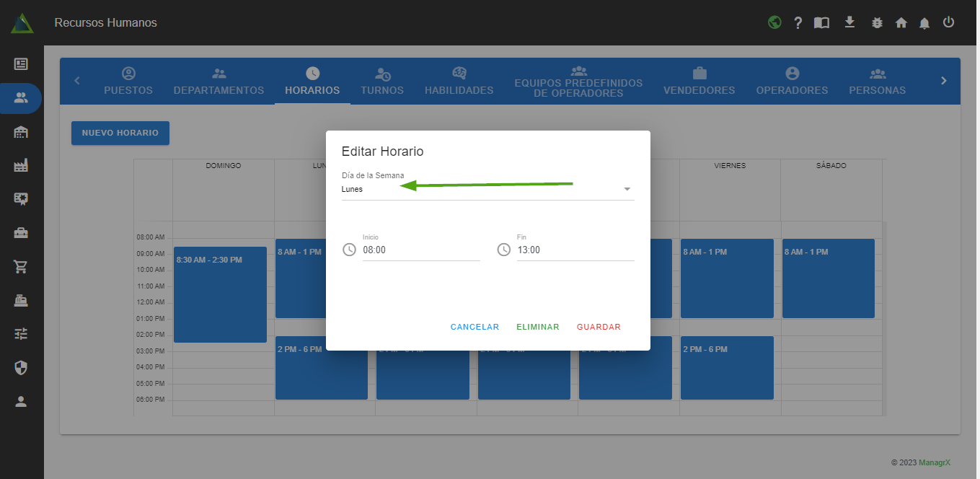This screenshot has width=980, height=479.
Task: Open the manual book icon
Action: 821,23
